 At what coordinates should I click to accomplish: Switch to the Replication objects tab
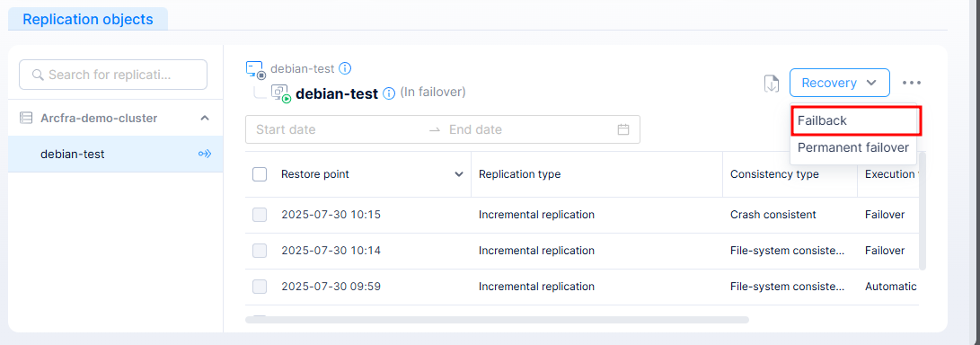[x=87, y=19]
